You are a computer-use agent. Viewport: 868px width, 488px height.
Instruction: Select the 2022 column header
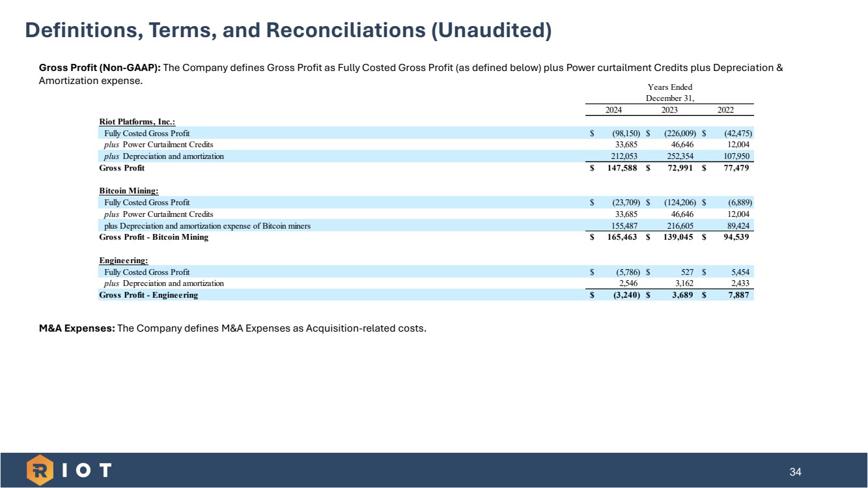pos(725,109)
